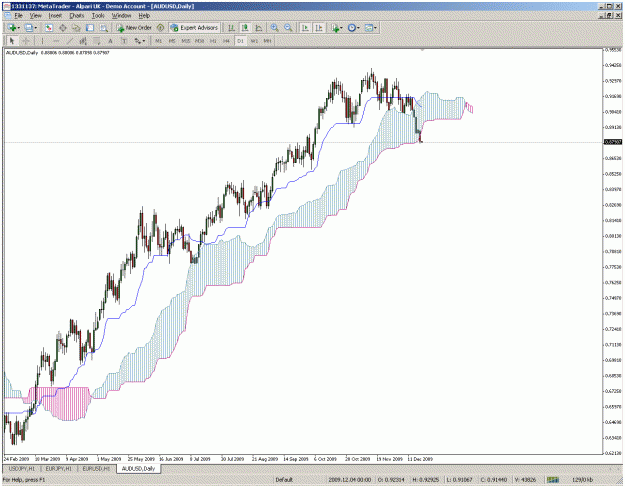The width and height of the screenshot is (625, 486).
Task: Expand the Arrows dropdown arrow
Action: pos(144,41)
